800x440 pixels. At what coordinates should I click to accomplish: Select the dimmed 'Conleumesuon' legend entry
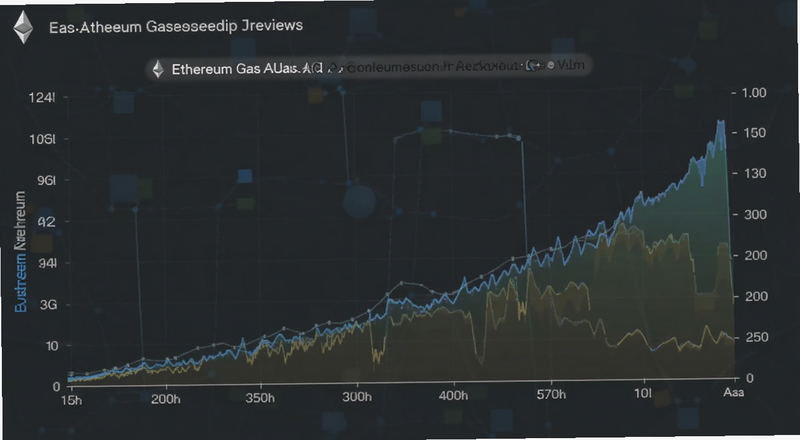pos(393,67)
